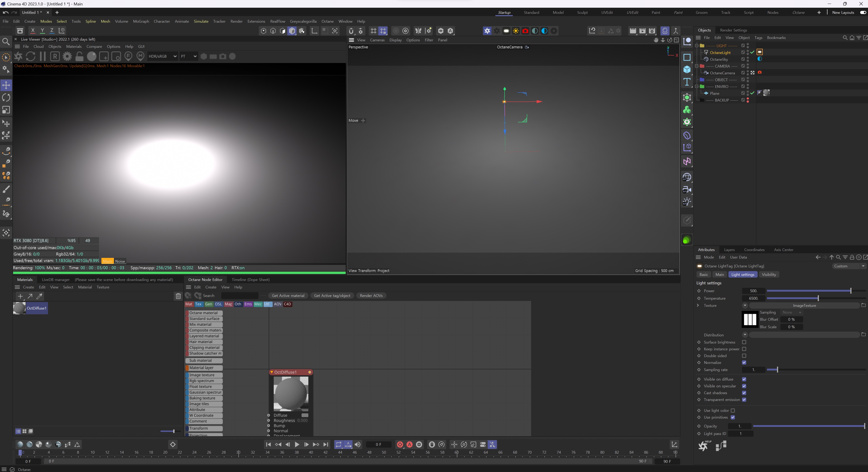Viewport: 868px width, 472px height.
Task: Pause the Live Viewer render
Action: (x=43, y=56)
